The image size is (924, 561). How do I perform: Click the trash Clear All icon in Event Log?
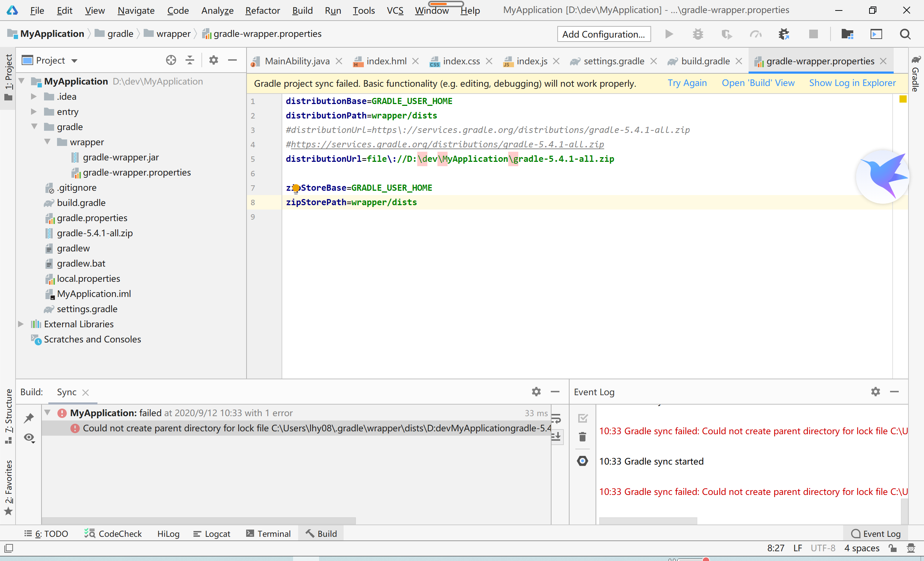click(x=583, y=437)
